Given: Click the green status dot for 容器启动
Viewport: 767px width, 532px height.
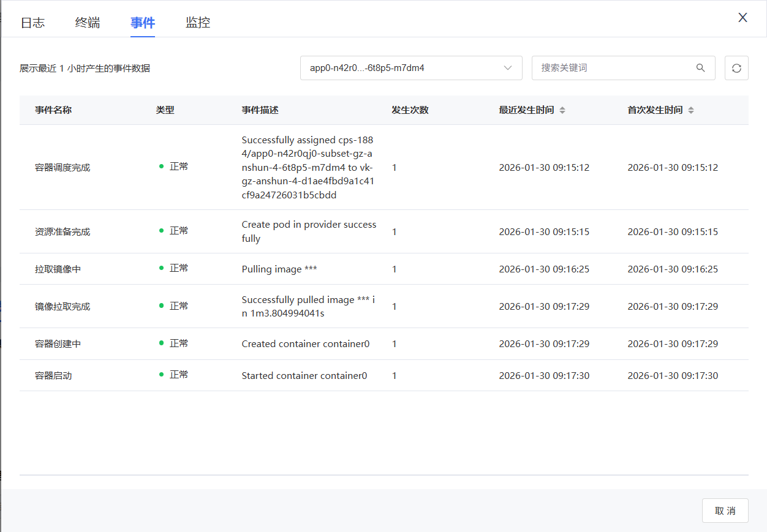Looking at the screenshot, I should tap(162, 375).
